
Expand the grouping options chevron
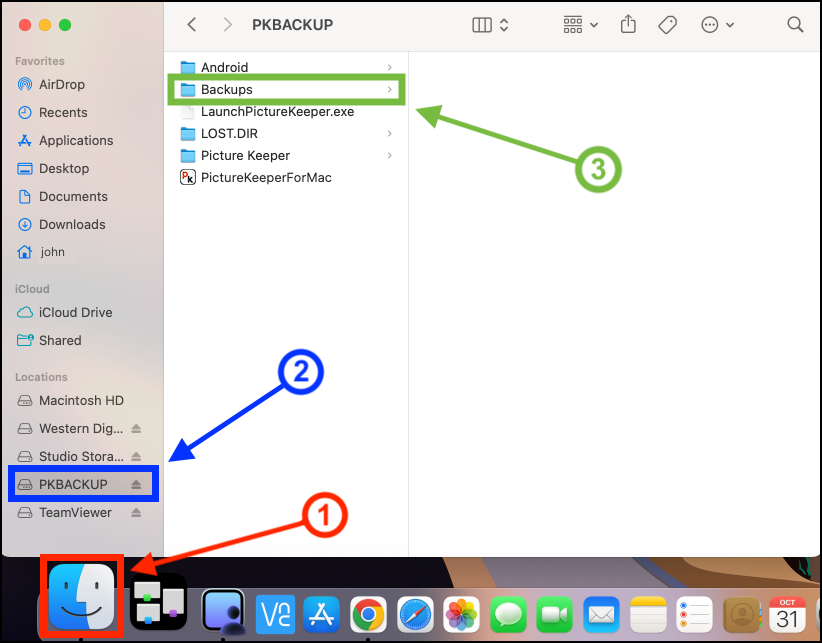coord(594,25)
